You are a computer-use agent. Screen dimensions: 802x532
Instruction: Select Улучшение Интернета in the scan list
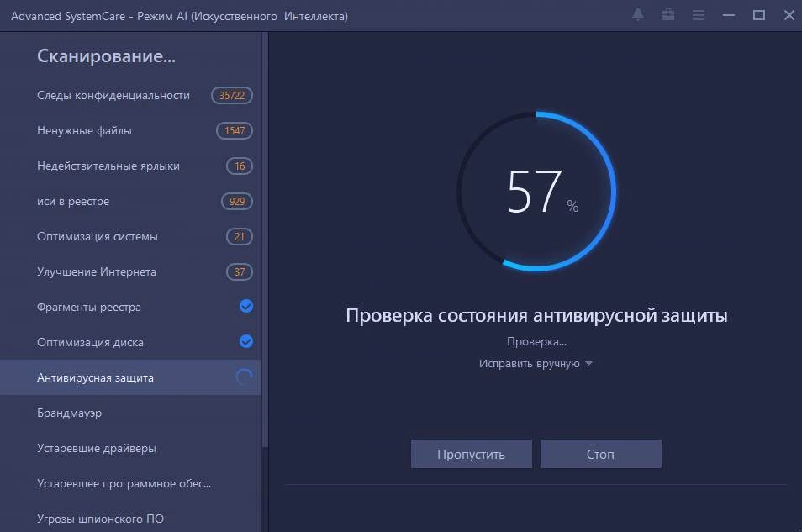[x=130, y=271]
